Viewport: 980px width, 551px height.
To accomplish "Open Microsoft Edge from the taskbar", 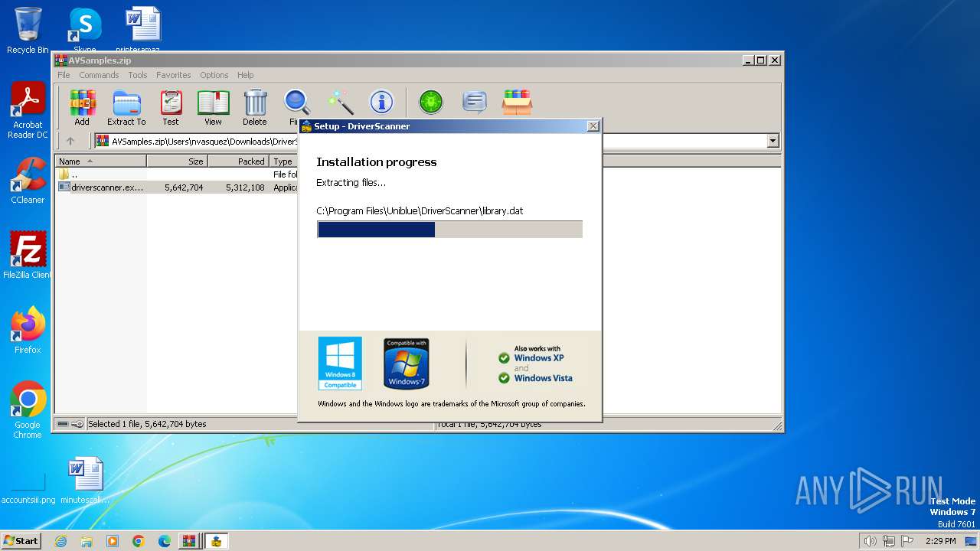I will [165, 541].
